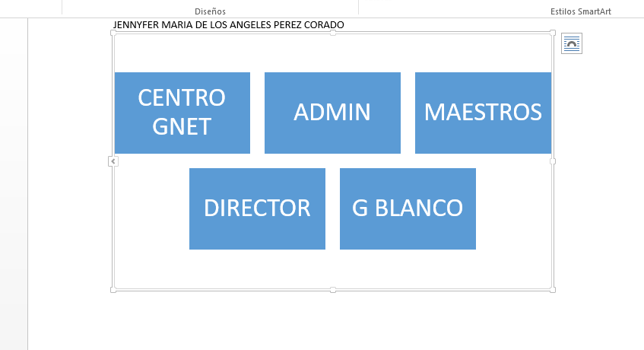Expand the SmartArt text pane arrow
Image resolution: width=644 pixels, height=350 pixels.
tap(113, 161)
